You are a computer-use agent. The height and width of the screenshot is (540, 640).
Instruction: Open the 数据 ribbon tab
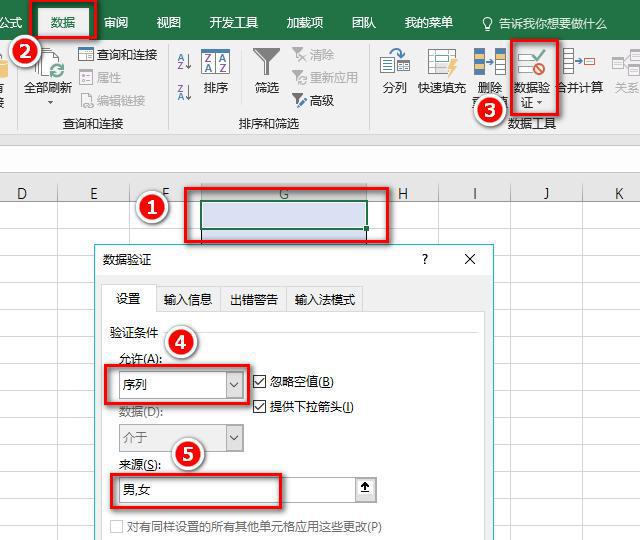(x=63, y=22)
